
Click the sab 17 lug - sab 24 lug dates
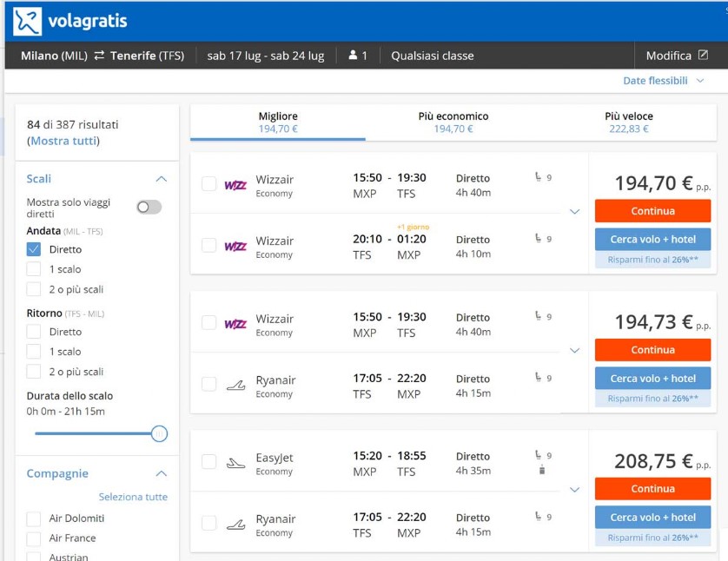266,56
